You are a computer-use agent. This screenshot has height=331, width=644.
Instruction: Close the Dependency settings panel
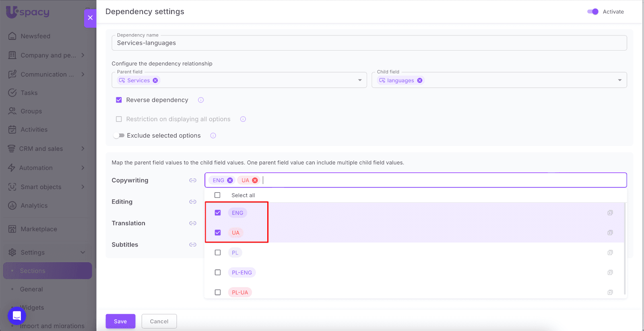[x=90, y=18]
